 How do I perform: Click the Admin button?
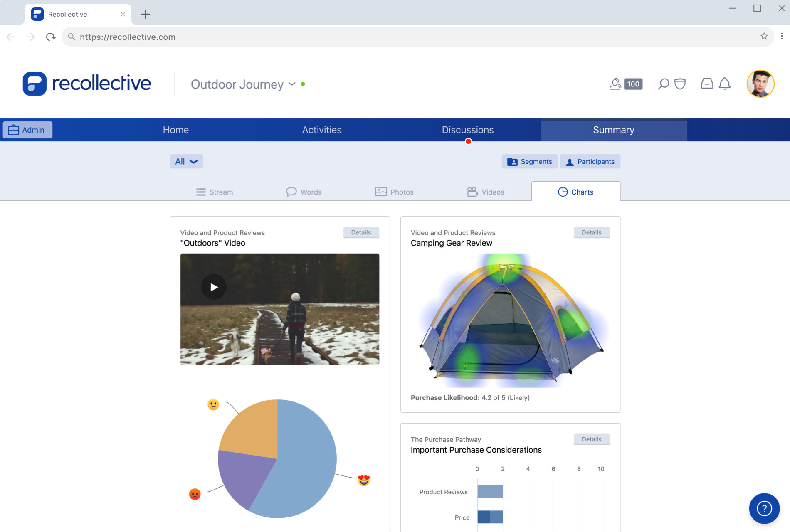(27, 130)
